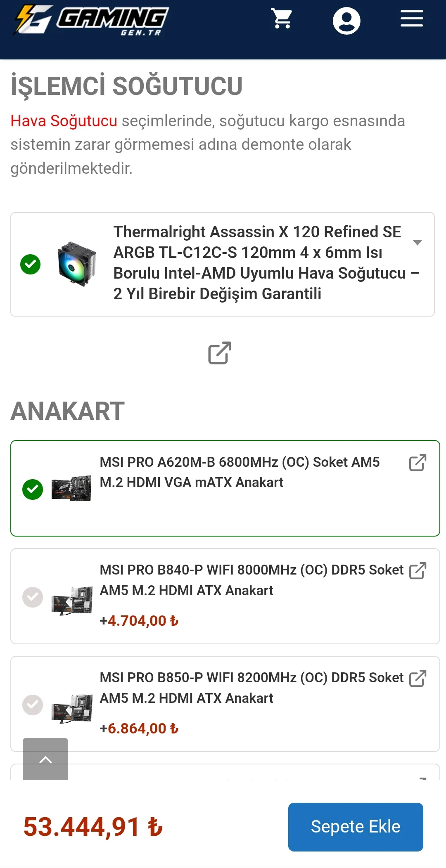Open MSI PRO A620M-B product page link icon
The image size is (446, 868).
pos(418,463)
